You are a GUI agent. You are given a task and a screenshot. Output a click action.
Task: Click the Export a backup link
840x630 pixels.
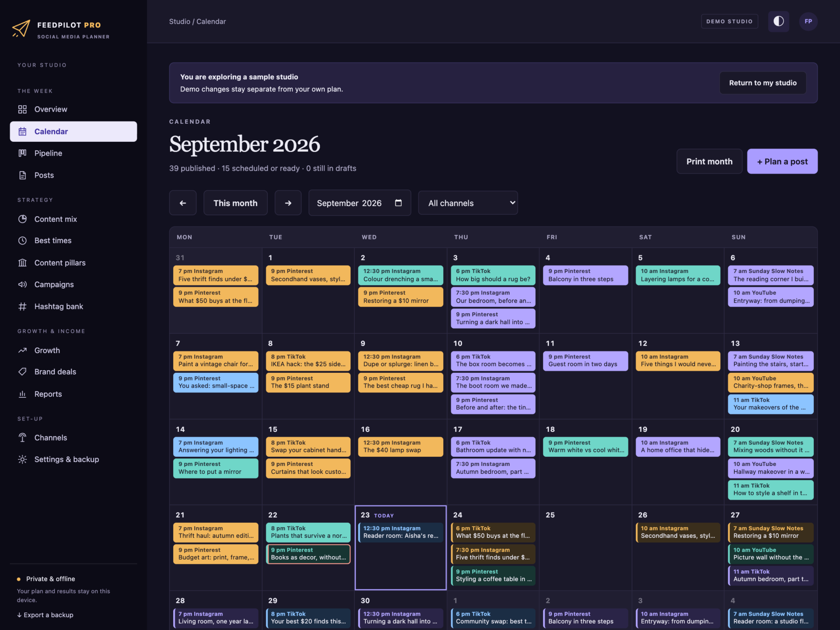coord(45,615)
